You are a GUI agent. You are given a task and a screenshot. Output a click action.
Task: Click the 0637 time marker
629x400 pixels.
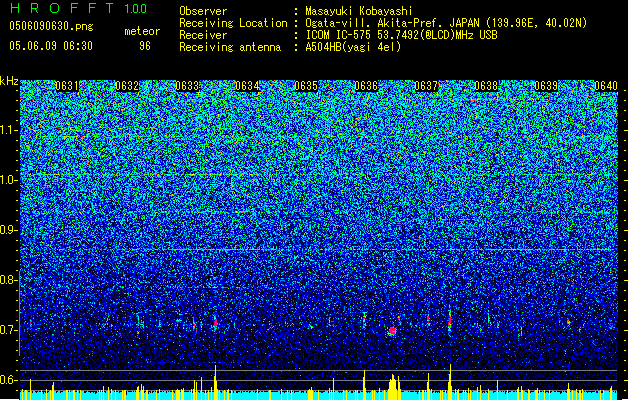pyautogui.click(x=426, y=86)
